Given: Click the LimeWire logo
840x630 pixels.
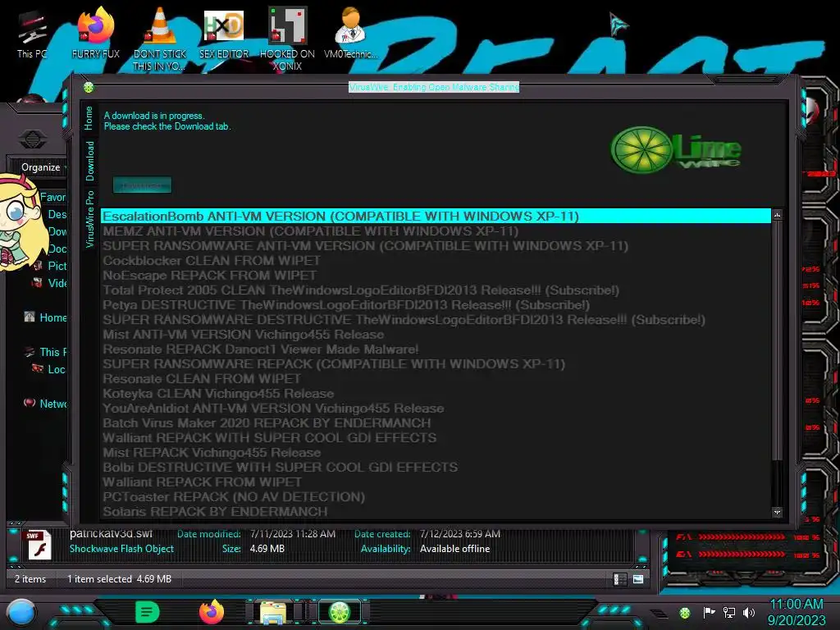Looking at the screenshot, I should click(676, 150).
